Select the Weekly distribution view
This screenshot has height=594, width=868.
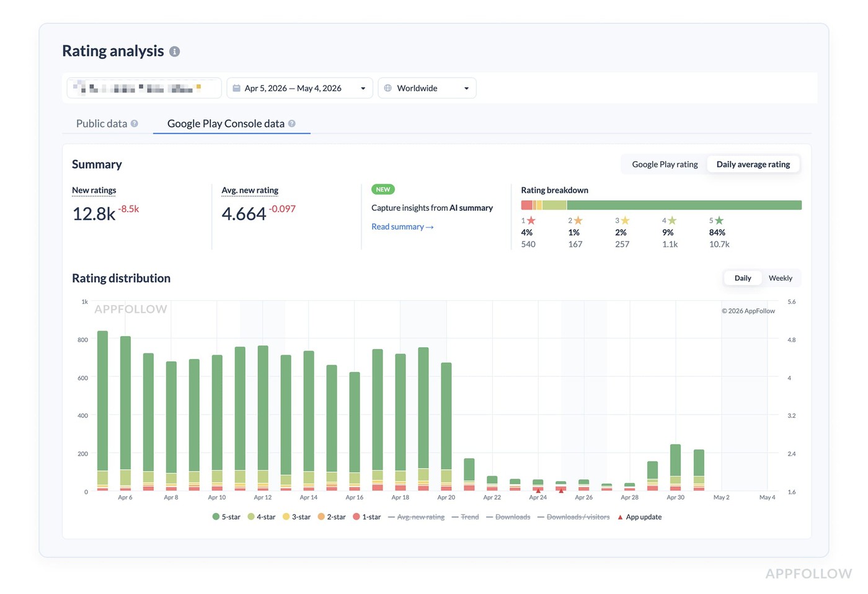pos(780,278)
